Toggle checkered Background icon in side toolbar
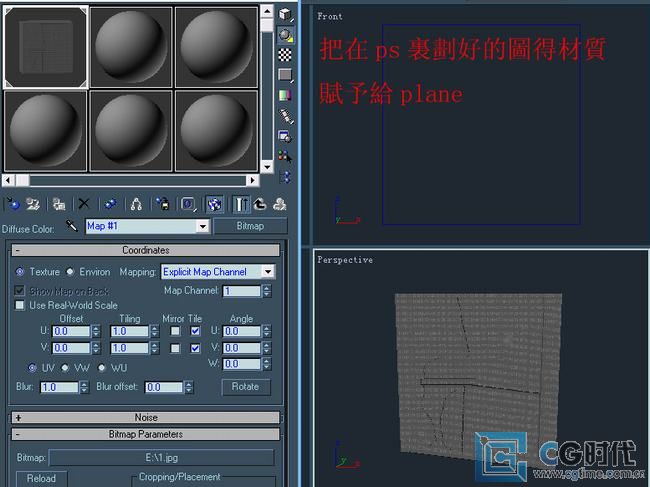Image resolution: width=650 pixels, height=487 pixels. (285, 54)
